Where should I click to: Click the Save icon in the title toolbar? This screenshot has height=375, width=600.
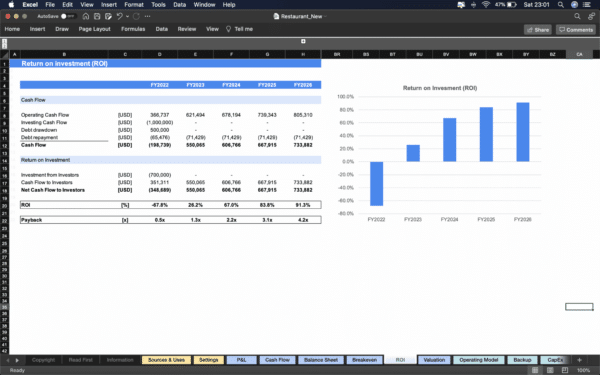97,16
